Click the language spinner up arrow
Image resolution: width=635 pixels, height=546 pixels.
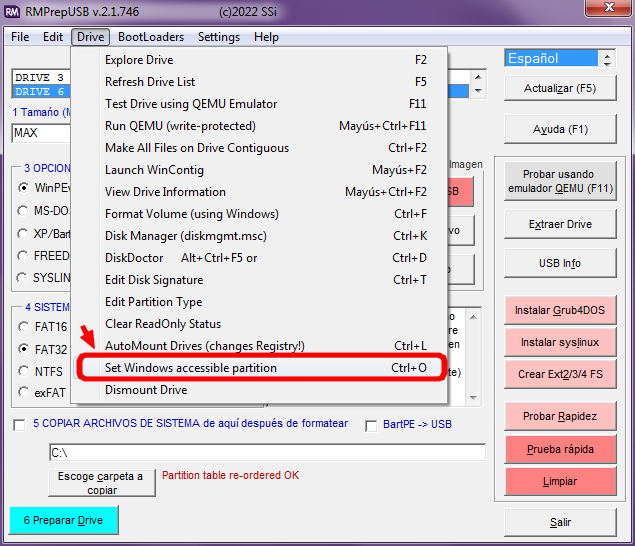tap(607, 55)
